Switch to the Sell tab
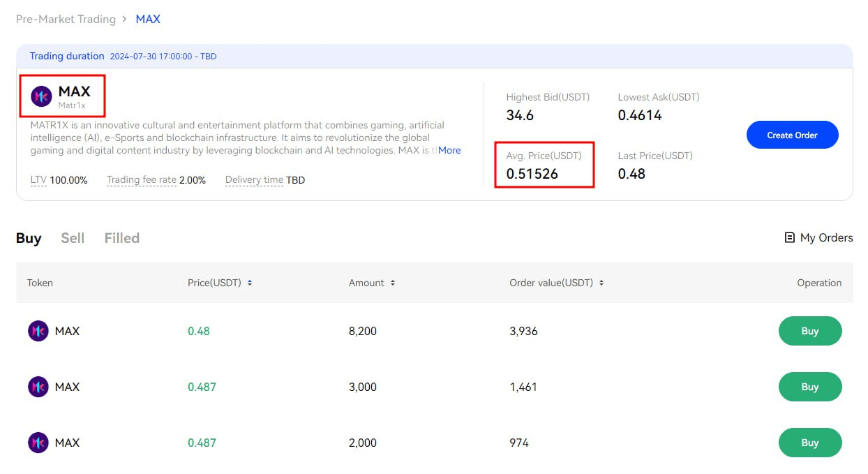 (73, 238)
